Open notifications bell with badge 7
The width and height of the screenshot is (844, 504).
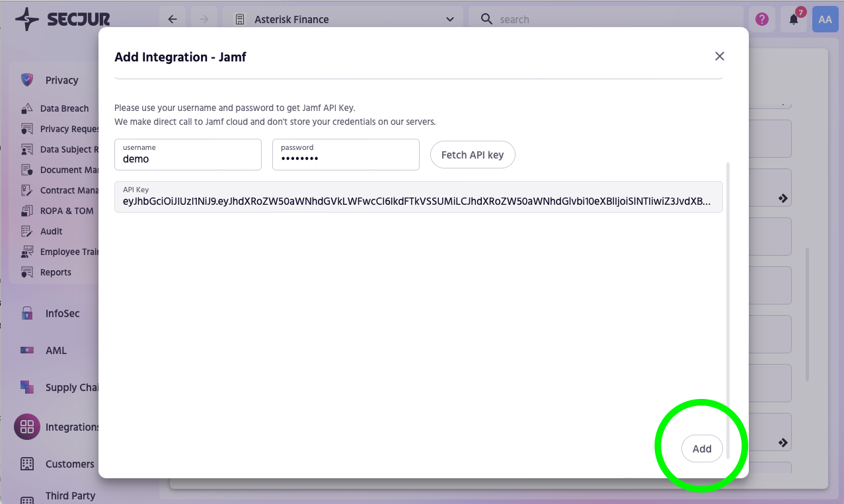point(794,19)
